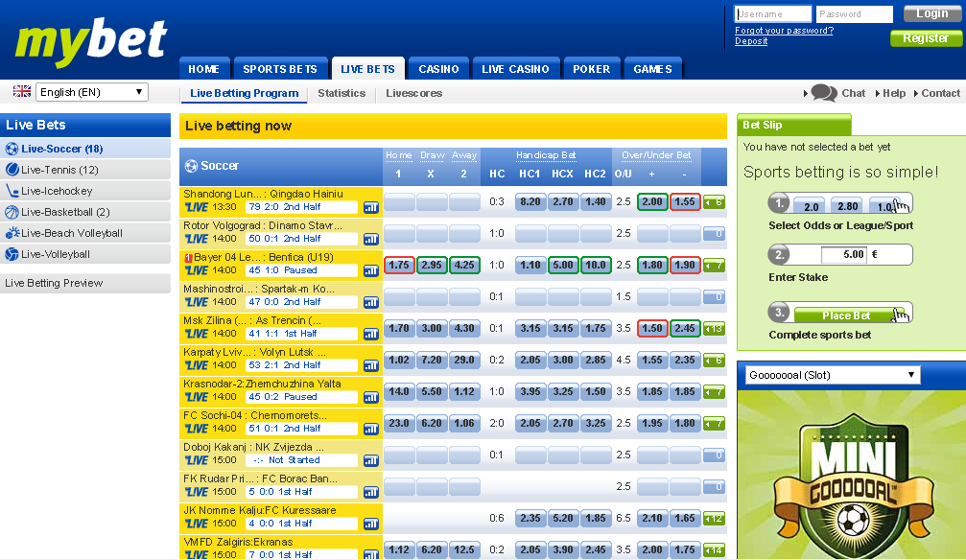
Task: Click the soccer ball icon beside Live-Soccer
Action: click(x=12, y=149)
